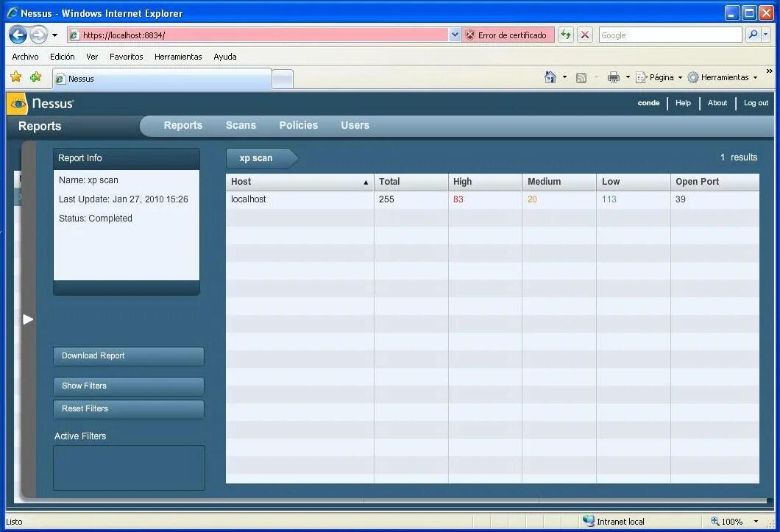780x532 pixels.
Task: Sort by the Open Port column header
Action: 715,182
